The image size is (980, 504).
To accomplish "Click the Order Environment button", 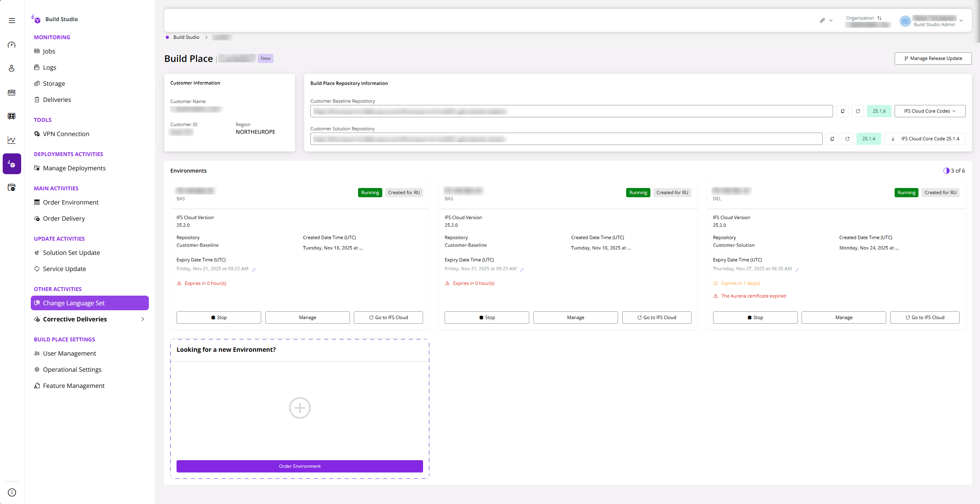I will click(299, 466).
